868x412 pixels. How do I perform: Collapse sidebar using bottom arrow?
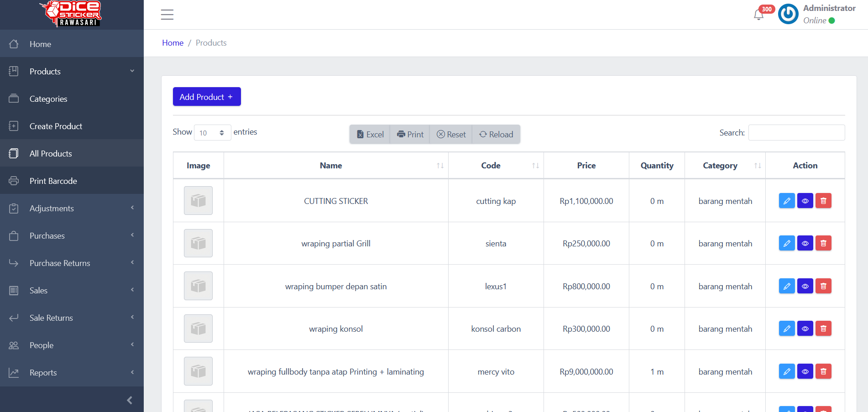pos(130,400)
